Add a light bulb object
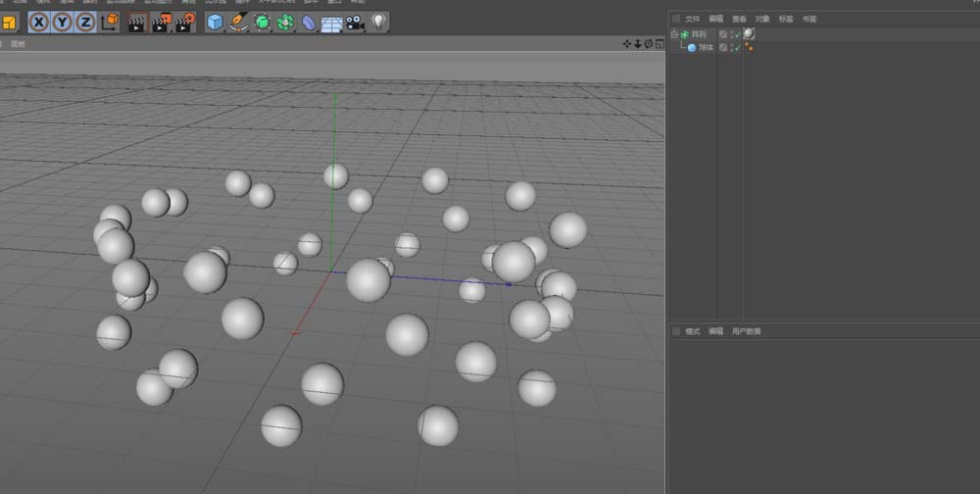This screenshot has width=980, height=494. click(x=378, y=22)
